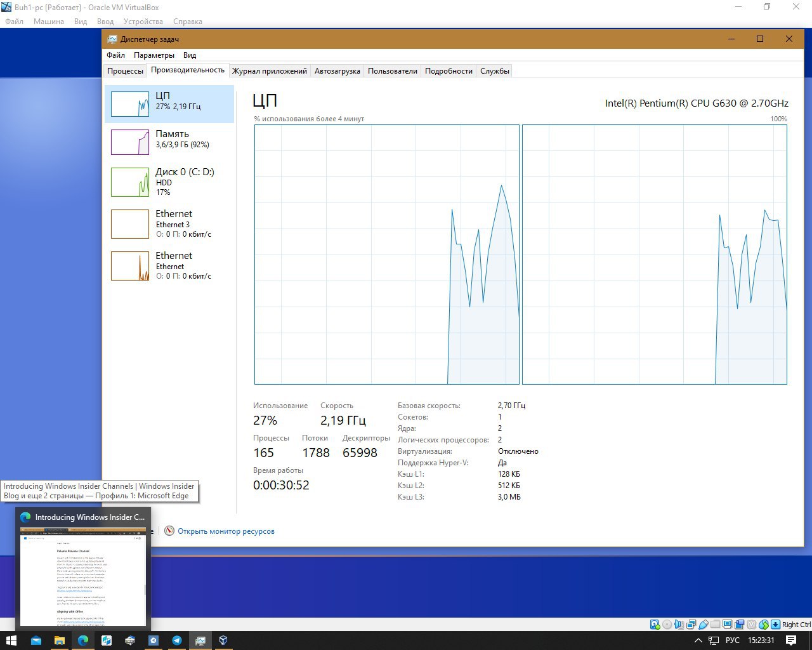Open the Windows Start menu
The width and height of the screenshot is (812, 650).
click(11, 640)
